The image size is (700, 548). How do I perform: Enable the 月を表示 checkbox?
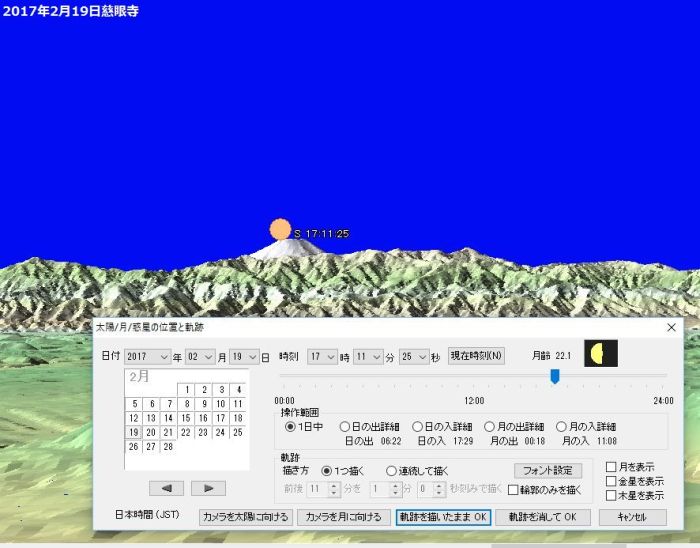coord(611,467)
